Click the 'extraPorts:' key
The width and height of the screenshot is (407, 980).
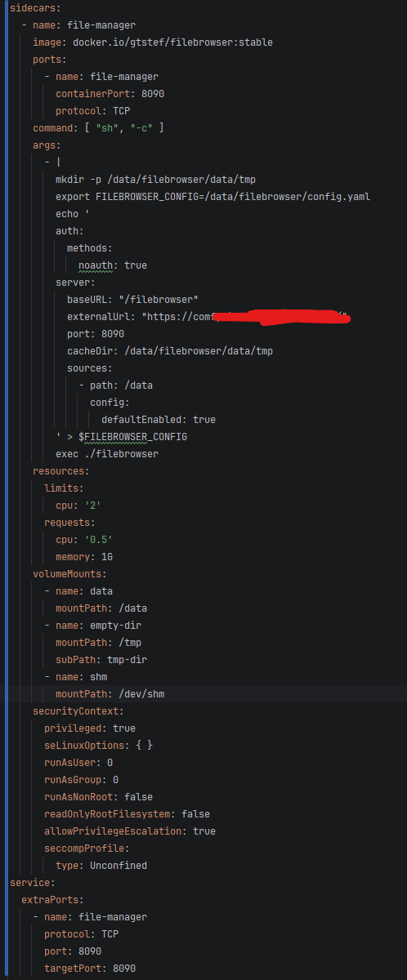click(x=52, y=900)
